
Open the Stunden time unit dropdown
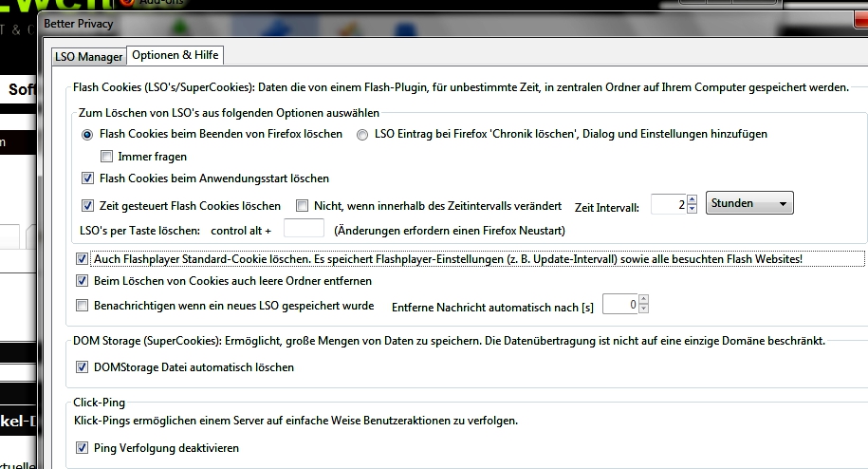[749, 203]
